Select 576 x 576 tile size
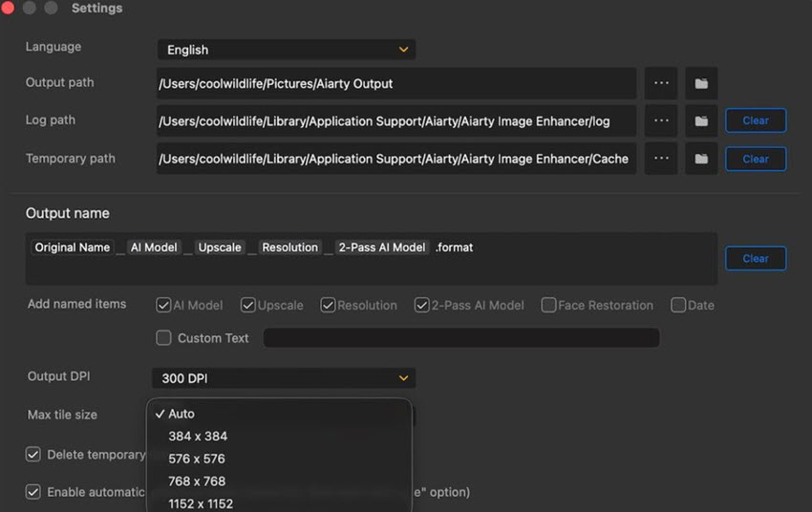The width and height of the screenshot is (812, 512). 280,459
